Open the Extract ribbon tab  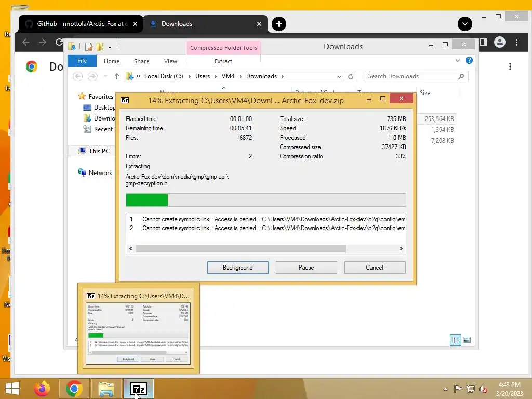point(223,61)
